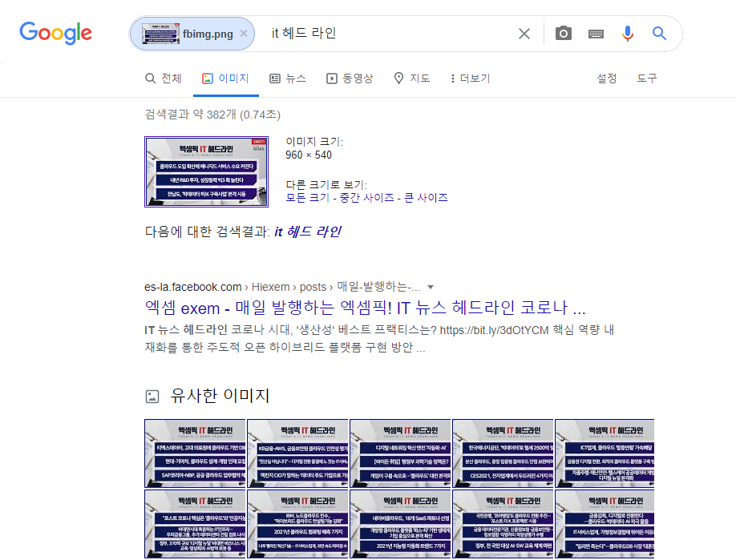Open first similar image in bottom row
Screen dimensions: 736x560
(195, 524)
